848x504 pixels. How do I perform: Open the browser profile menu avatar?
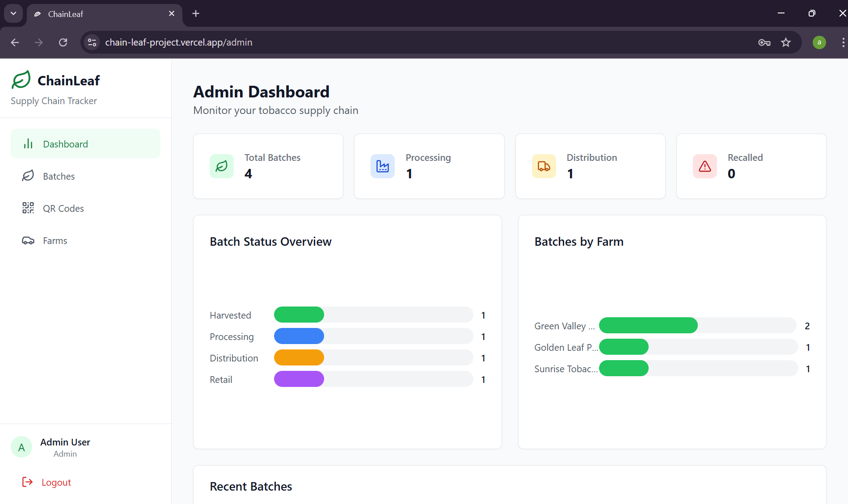(x=819, y=42)
